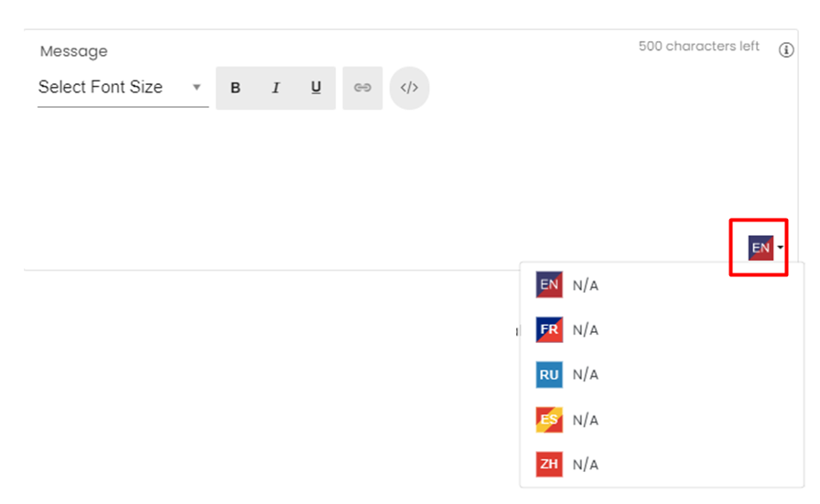820x504 pixels.
Task: Click the info icon near character counter
Action: point(785,50)
